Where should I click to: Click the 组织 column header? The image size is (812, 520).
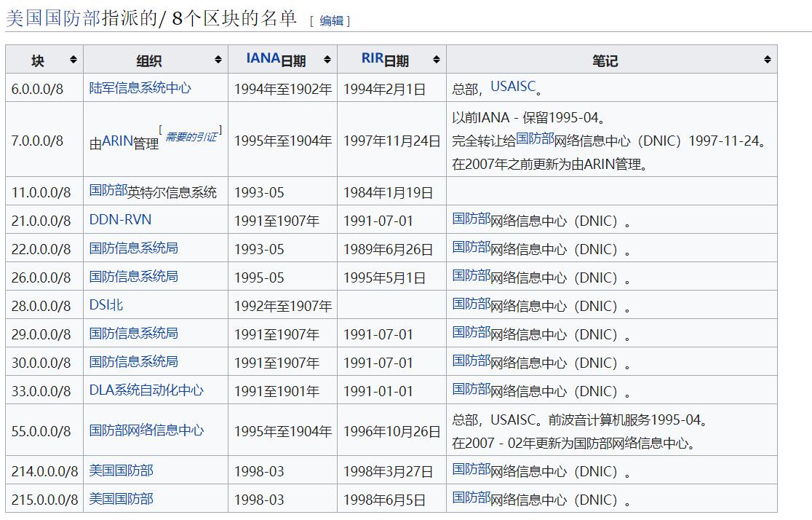click(x=156, y=60)
